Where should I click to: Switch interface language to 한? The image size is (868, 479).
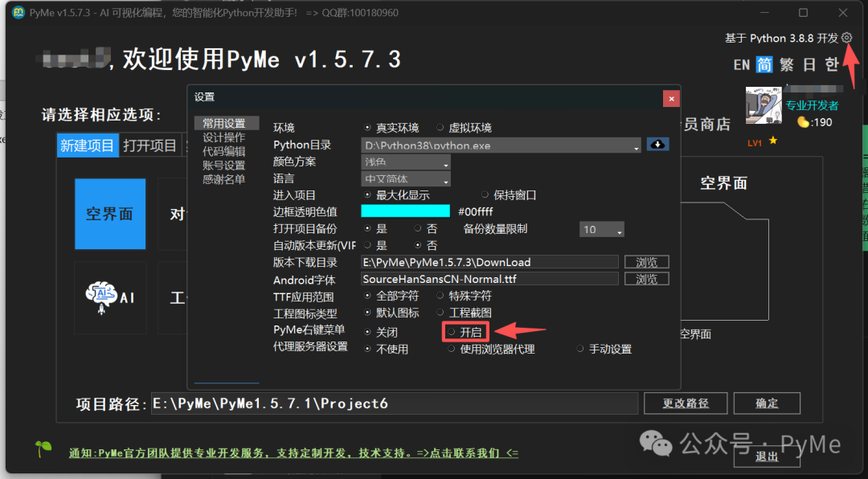tap(832, 65)
